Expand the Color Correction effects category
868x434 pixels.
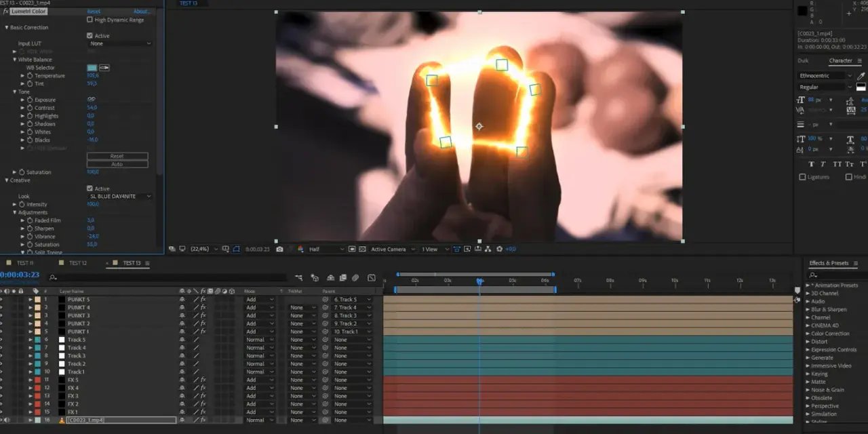point(808,334)
